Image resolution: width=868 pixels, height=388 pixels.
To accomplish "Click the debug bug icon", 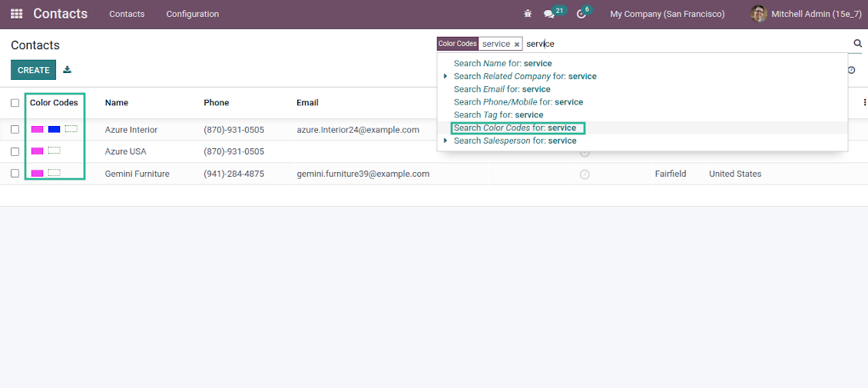I will point(527,14).
